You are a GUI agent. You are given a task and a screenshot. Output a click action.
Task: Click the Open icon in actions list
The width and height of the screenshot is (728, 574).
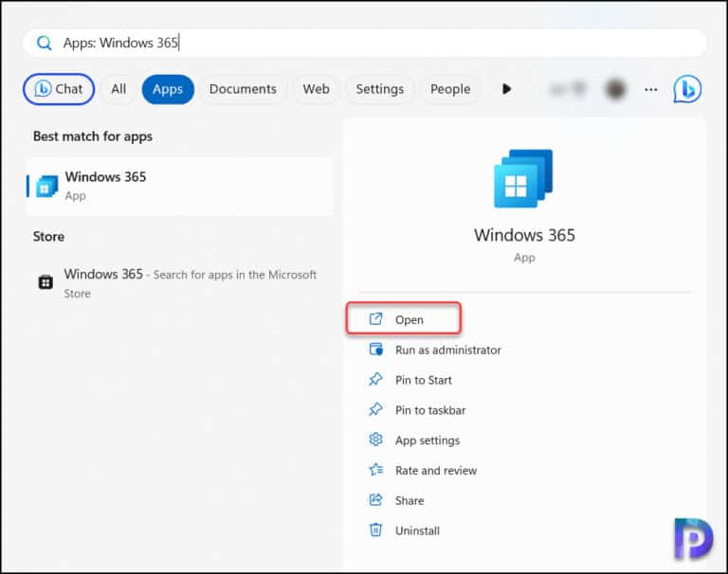tap(375, 319)
